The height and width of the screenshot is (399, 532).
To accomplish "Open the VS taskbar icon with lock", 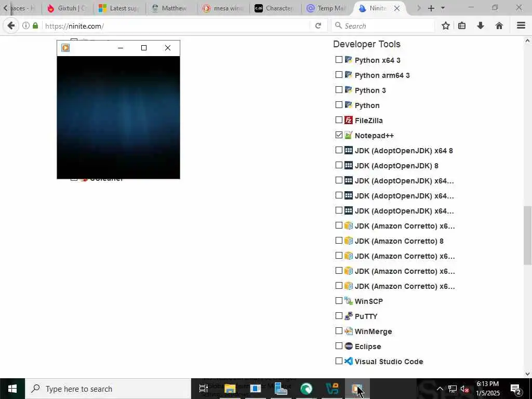I will tap(332, 389).
